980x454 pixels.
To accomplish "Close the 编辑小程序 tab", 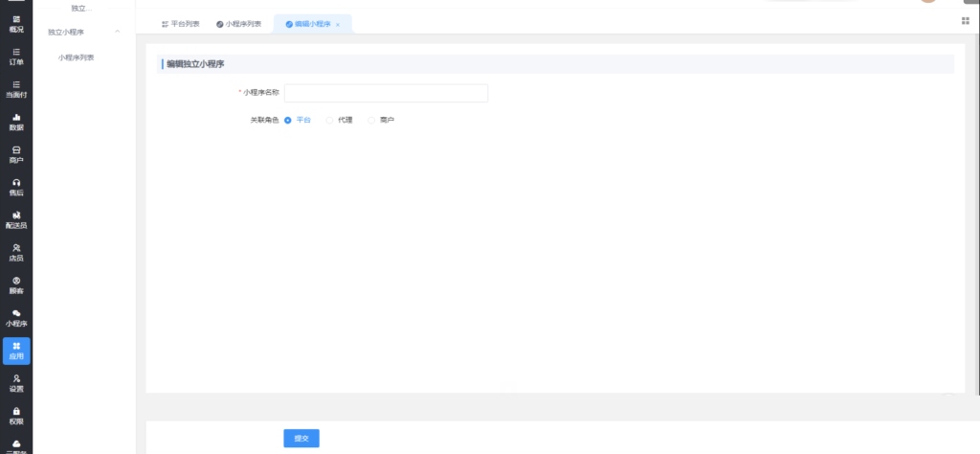I will (x=338, y=25).
